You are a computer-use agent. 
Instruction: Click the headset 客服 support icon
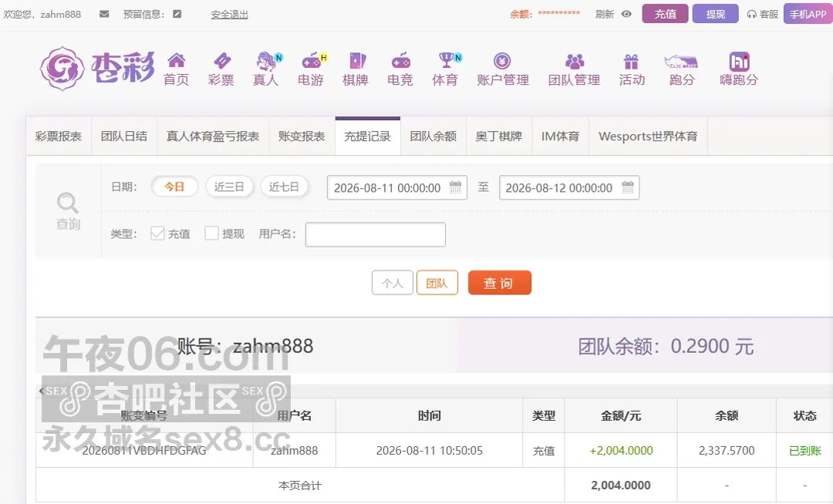pyautogui.click(x=751, y=15)
